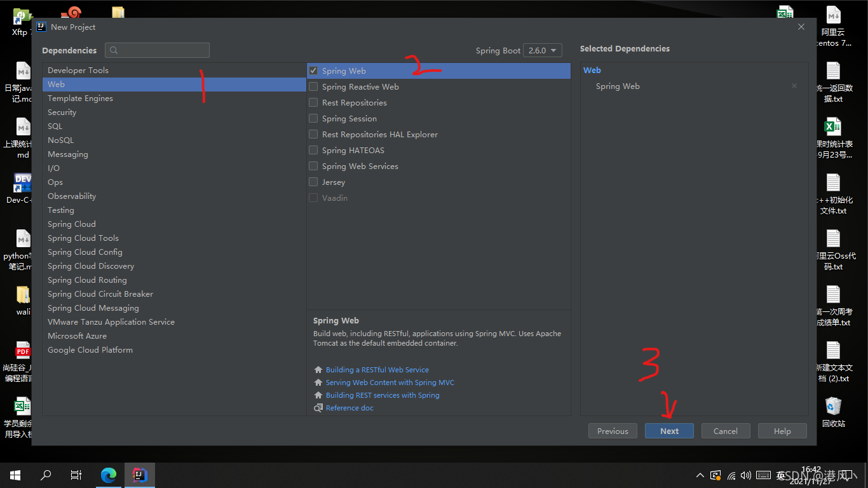868x488 pixels.
Task: Click the Previous button
Action: point(613,431)
